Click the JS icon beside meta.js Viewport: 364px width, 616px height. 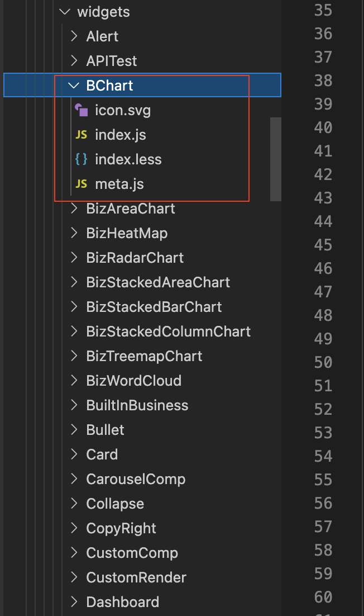point(82,184)
